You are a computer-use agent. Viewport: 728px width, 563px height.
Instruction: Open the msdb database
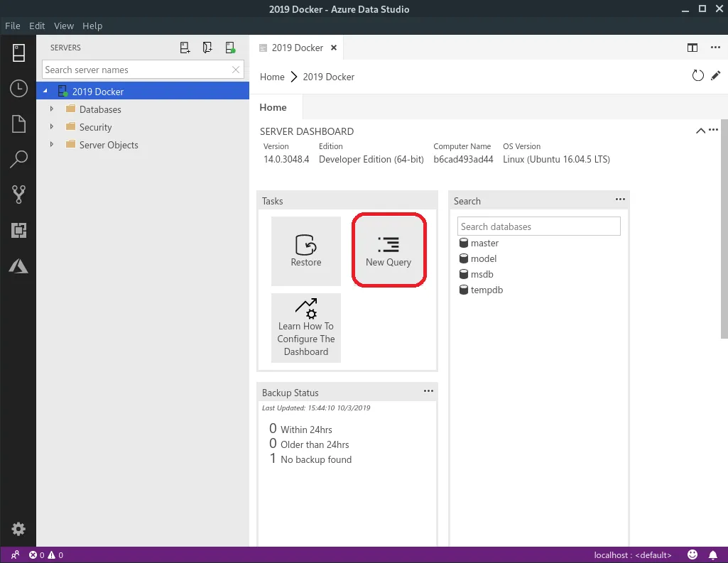(x=477, y=274)
